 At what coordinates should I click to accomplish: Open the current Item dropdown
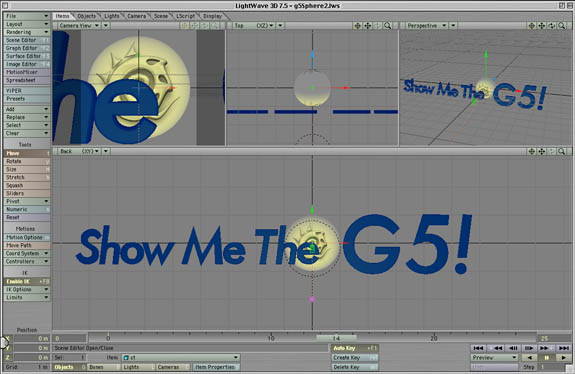pos(181,358)
